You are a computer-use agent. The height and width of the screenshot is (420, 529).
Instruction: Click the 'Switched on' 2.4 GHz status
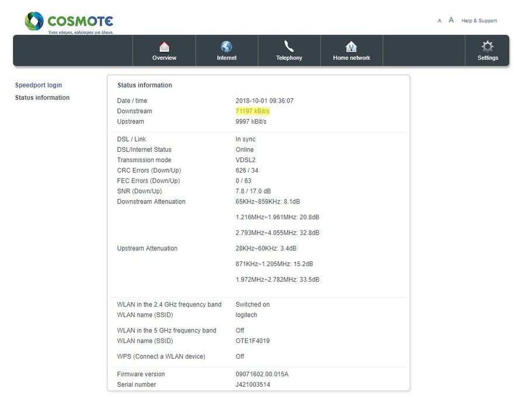click(252, 304)
